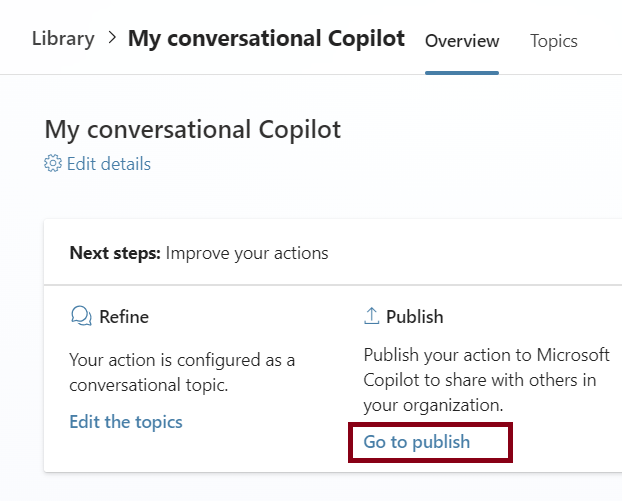Viewport: 622px width, 501px height.
Task: Open the Edit details link
Action: point(108,163)
